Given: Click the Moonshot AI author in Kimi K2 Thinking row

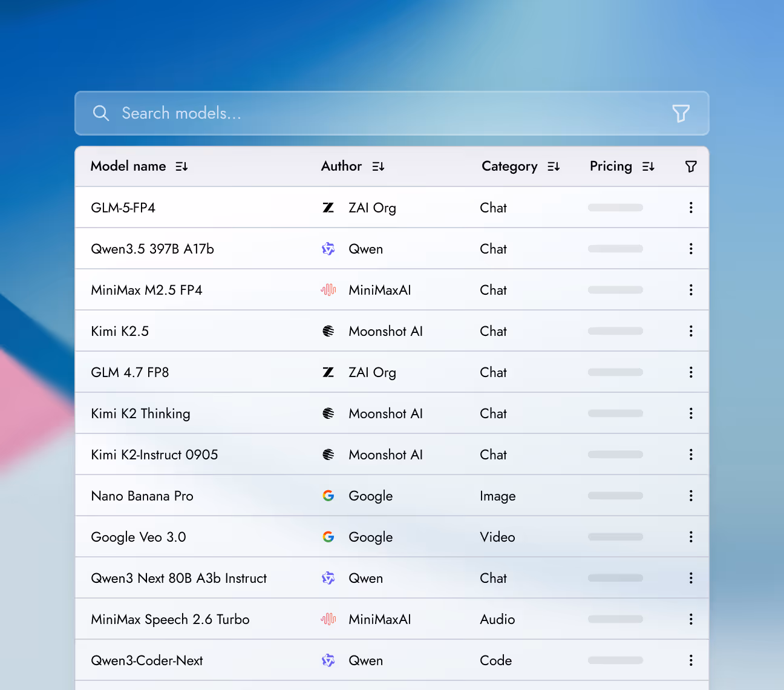Looking at the screenshot, I should 386,413.
